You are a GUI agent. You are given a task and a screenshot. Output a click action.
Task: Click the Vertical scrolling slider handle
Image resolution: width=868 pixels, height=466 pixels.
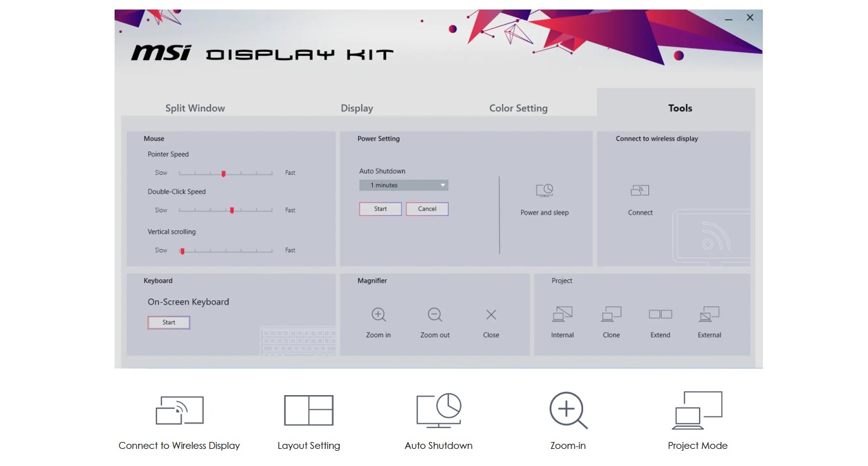pyautogui.click(x=182, y=251)
